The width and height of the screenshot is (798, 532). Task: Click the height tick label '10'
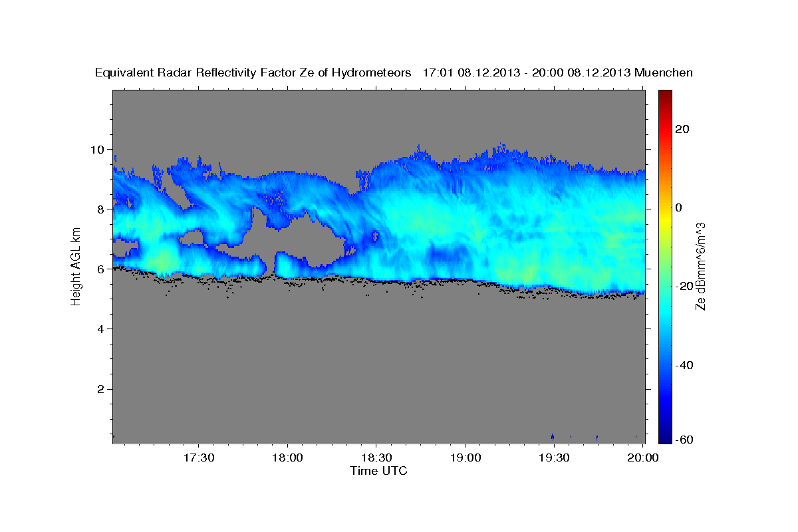[98, 149]
